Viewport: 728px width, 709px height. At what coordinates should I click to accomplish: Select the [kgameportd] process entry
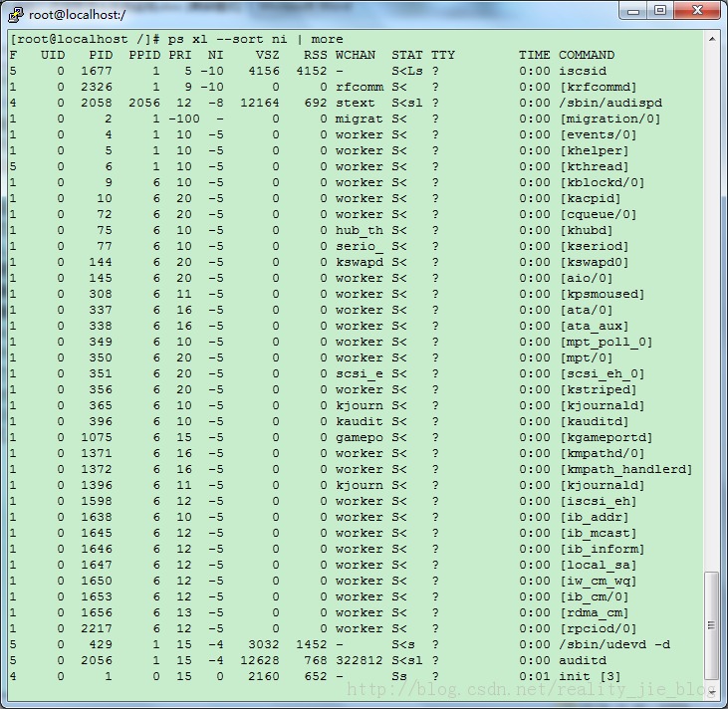607,437
